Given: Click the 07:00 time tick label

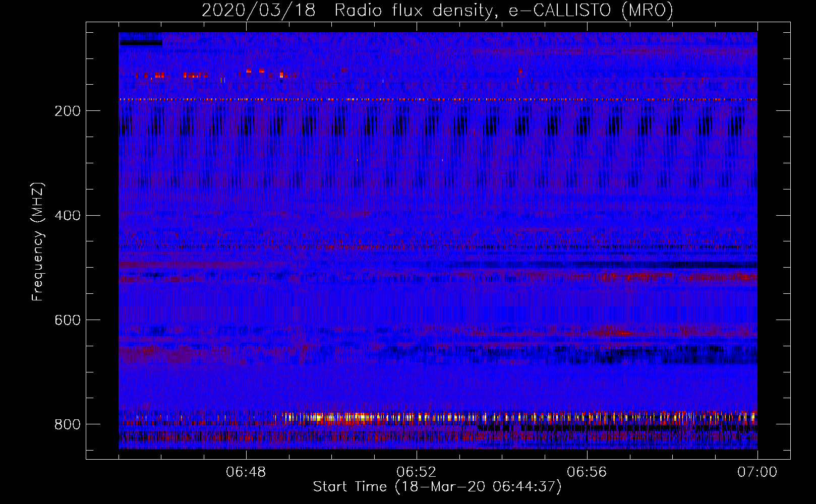Looking at the screenshot, I should tap(757, 472).
